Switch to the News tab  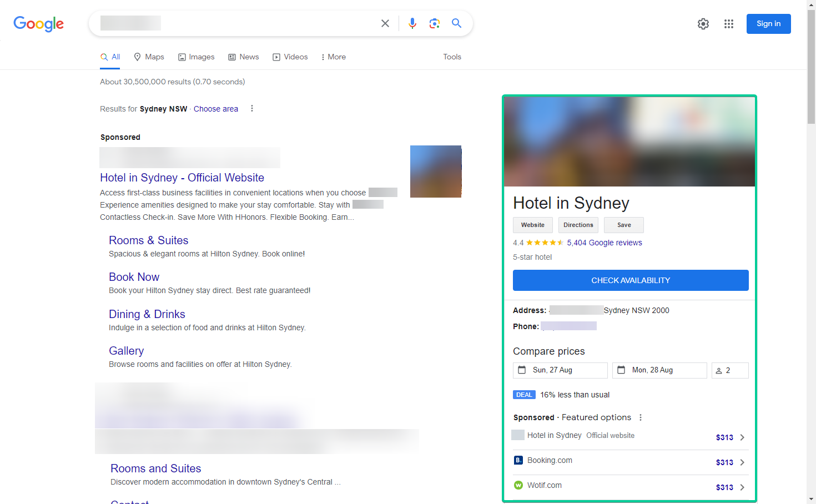[x=244, y=57]
